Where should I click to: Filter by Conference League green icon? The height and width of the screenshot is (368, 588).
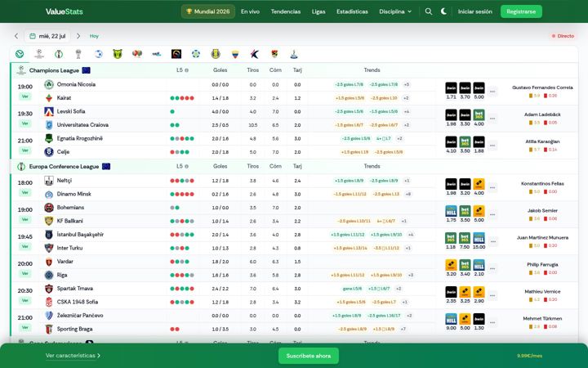[x=59, y=54]
